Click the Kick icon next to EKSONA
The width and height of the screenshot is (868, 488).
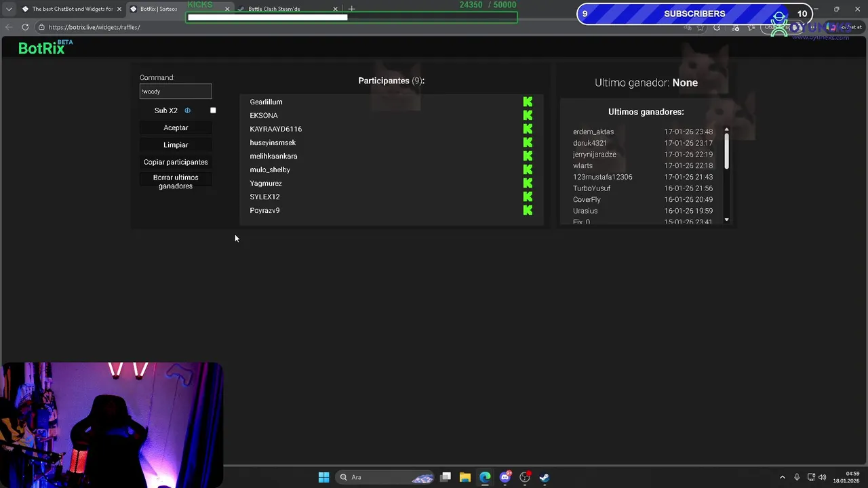click(528, 115)
